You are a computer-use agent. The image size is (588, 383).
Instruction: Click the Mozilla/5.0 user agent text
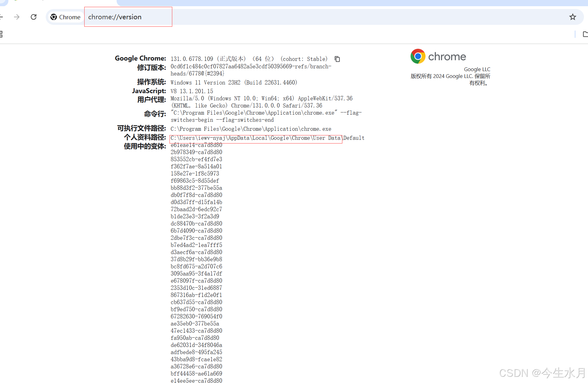click(x=262, y=102)
